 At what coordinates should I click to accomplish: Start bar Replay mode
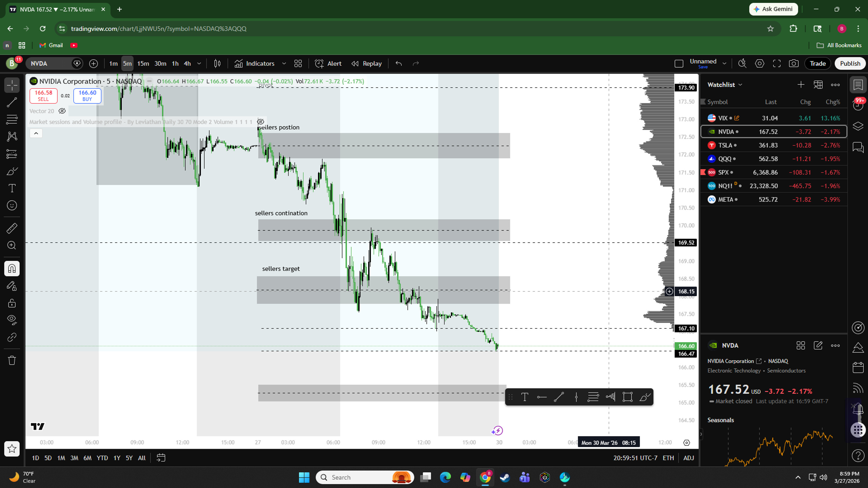click(x=367, y=63)
